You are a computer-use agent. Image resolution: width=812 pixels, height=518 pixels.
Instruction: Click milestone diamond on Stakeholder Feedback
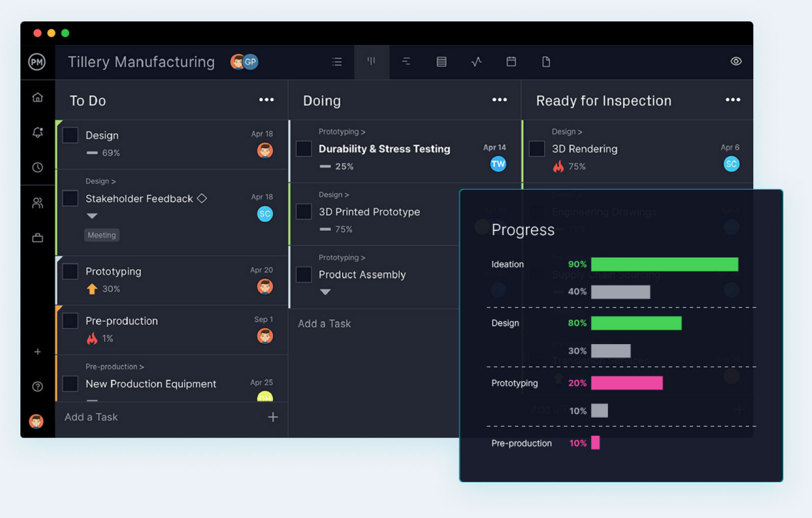pos(202,198)
